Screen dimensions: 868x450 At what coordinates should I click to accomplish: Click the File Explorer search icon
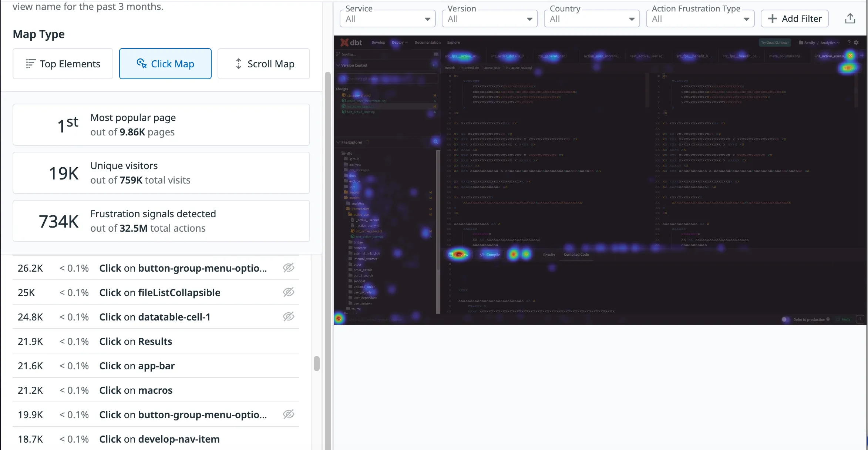436,142
